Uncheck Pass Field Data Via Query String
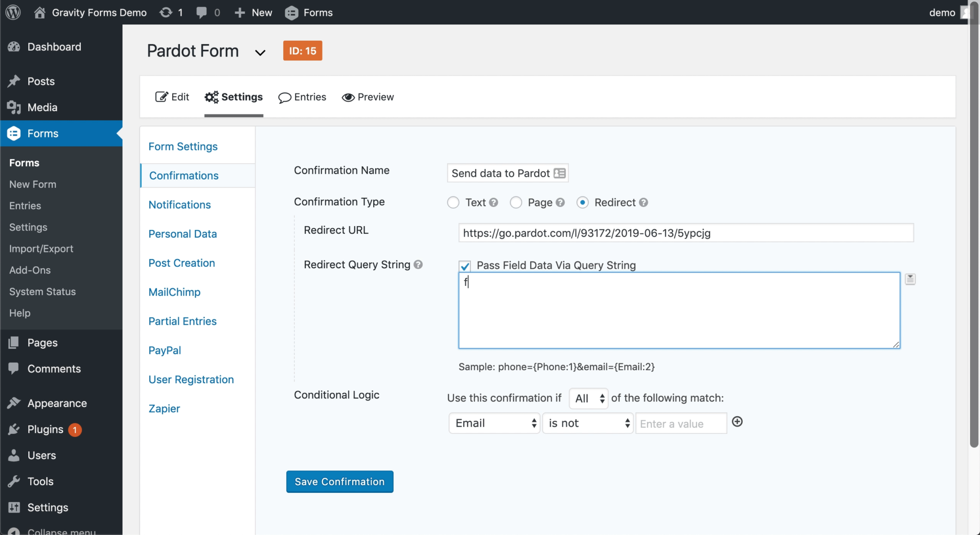Image resolution: width=980 pixels, height=535 pixels. pos(465,266)
